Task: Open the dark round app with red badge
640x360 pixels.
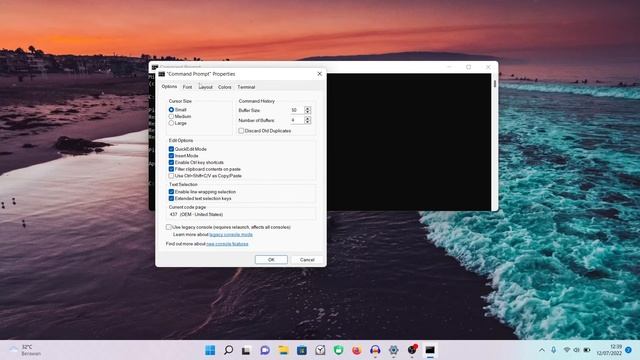Action: point(412,350)
